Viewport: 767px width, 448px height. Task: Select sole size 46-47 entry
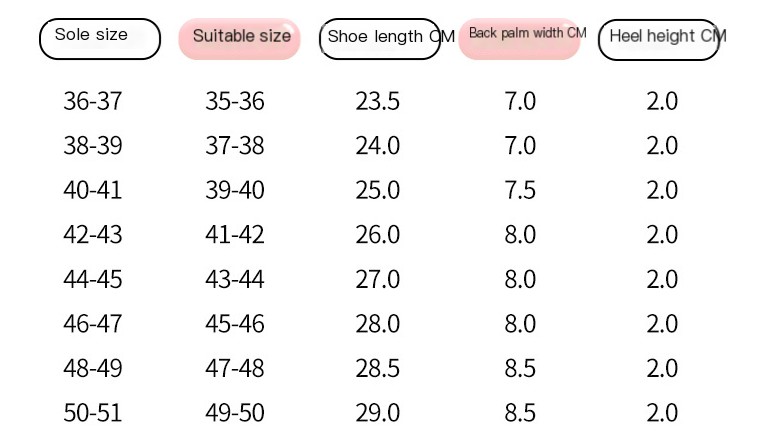[93, 324]
